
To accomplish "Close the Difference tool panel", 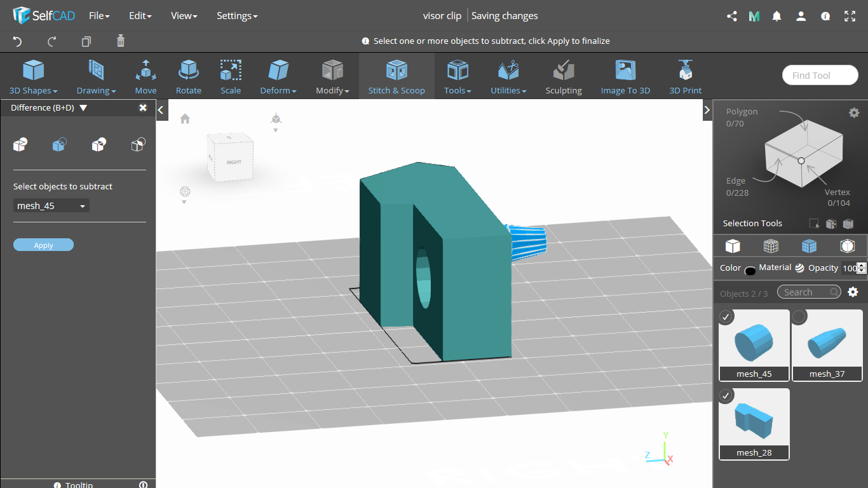I will click(143, 107).
